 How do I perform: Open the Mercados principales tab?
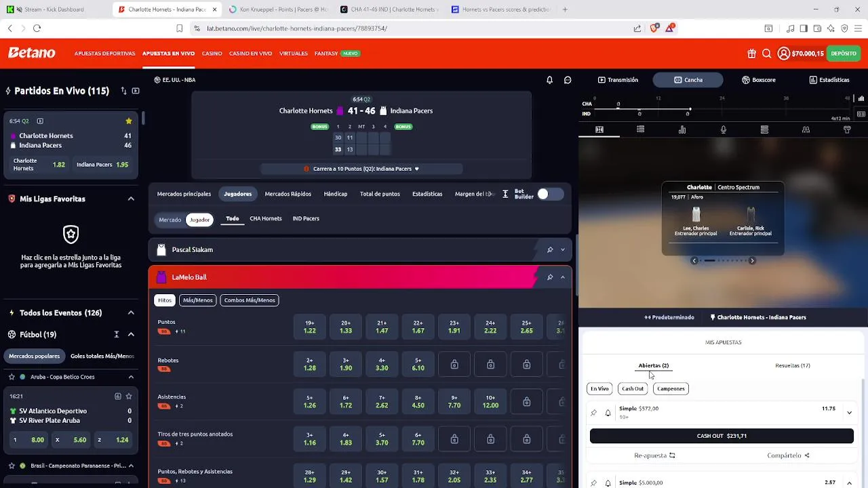coord(184,194)
